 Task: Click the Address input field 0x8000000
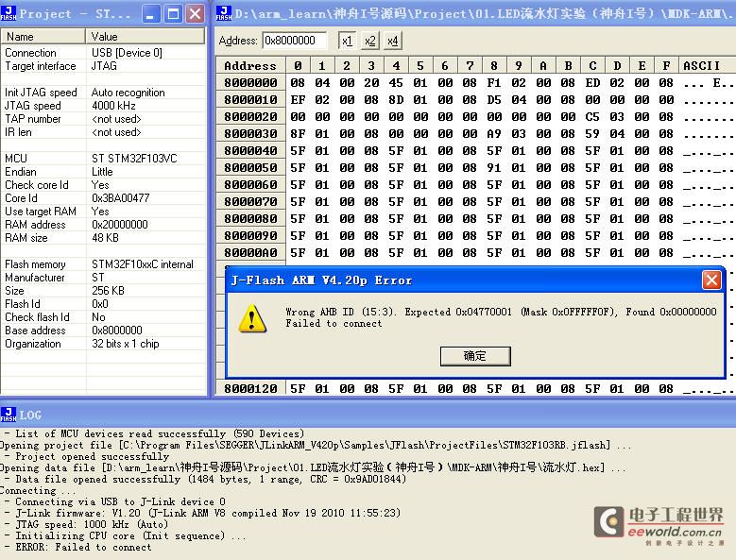point(295,41)
